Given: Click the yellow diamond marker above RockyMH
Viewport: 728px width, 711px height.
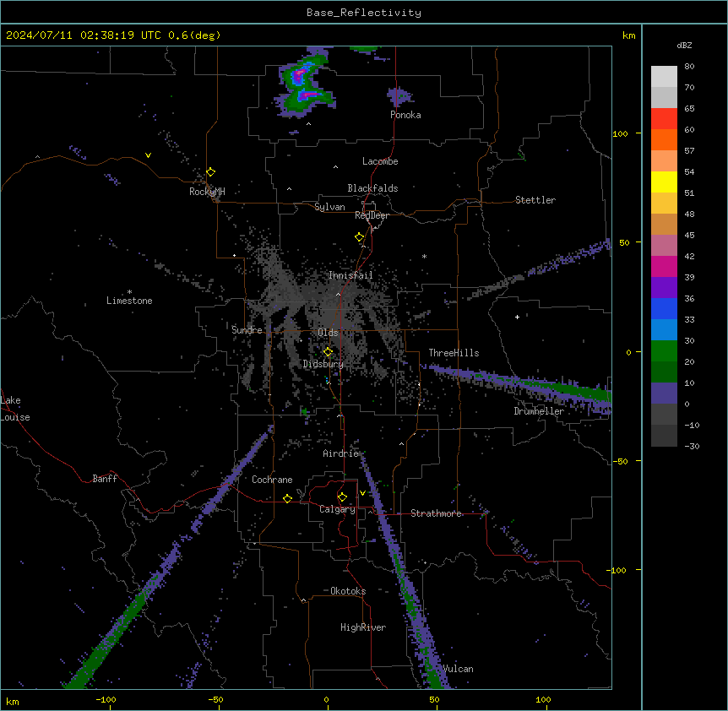Looking at the screenshot, I should click(x=211, y=172).
